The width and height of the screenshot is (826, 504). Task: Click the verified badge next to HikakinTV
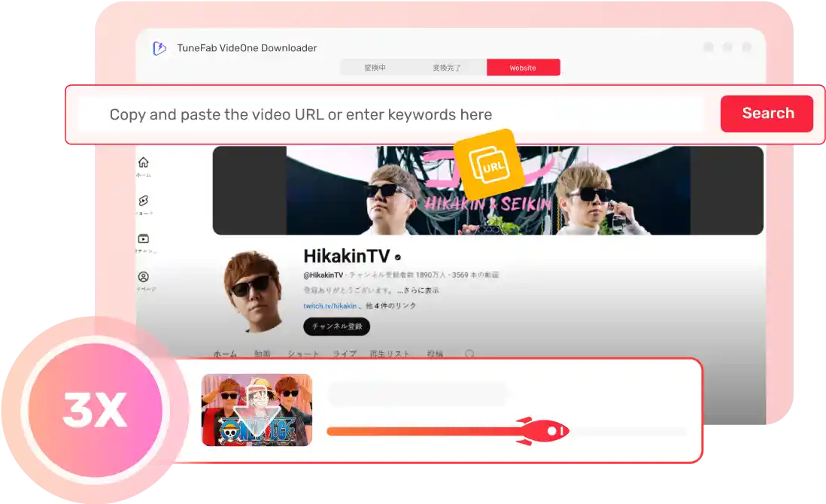pyautogui.click(x=398, y=257)
